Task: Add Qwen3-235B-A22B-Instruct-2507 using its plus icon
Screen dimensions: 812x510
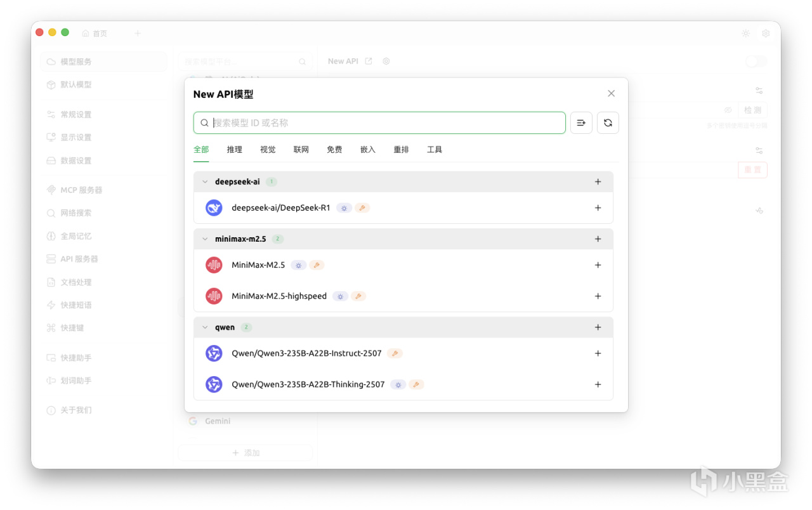Action: [598, 353]
